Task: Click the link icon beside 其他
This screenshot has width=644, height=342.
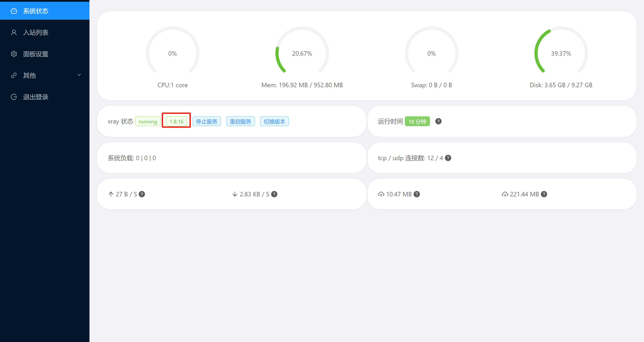Action: (x=14, y=75)
